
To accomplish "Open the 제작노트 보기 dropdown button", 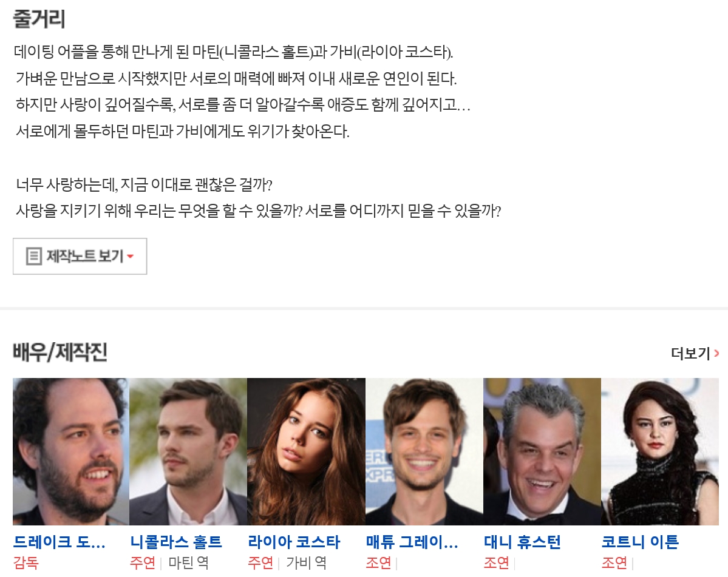I will point(80,256).
